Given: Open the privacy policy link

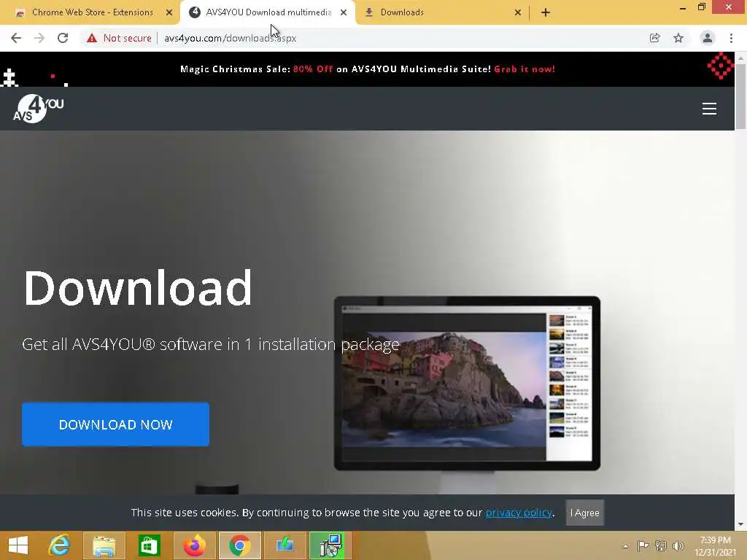Looking at the screenshot, I should tap(519, 513).
